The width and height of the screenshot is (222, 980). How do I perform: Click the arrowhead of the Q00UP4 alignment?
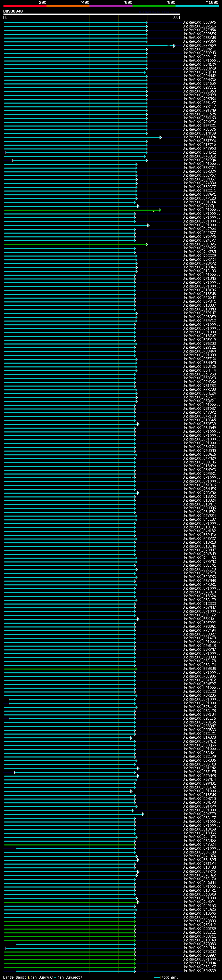161,137
